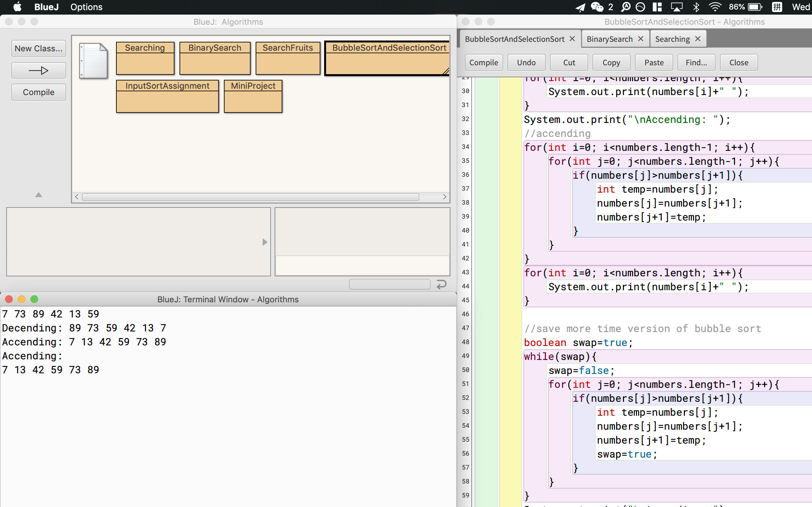Click the Bluetooth menu bar icon

696,7
